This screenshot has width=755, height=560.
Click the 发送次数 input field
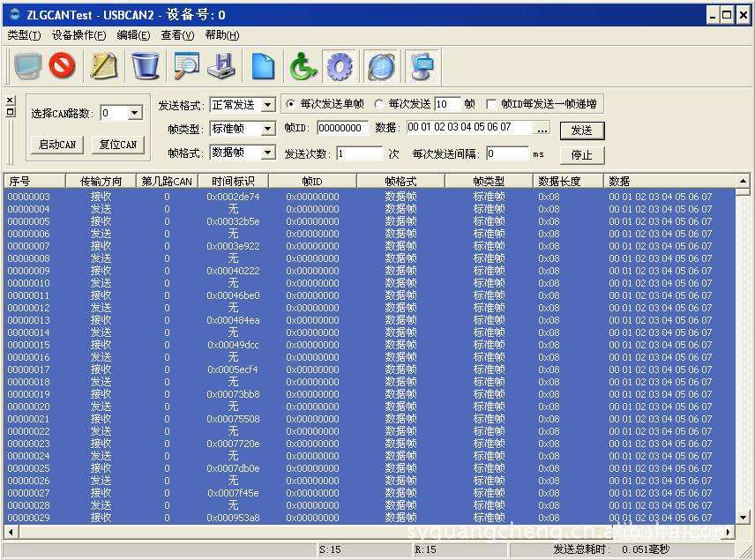pyautogui.click(x=359, y=153)
